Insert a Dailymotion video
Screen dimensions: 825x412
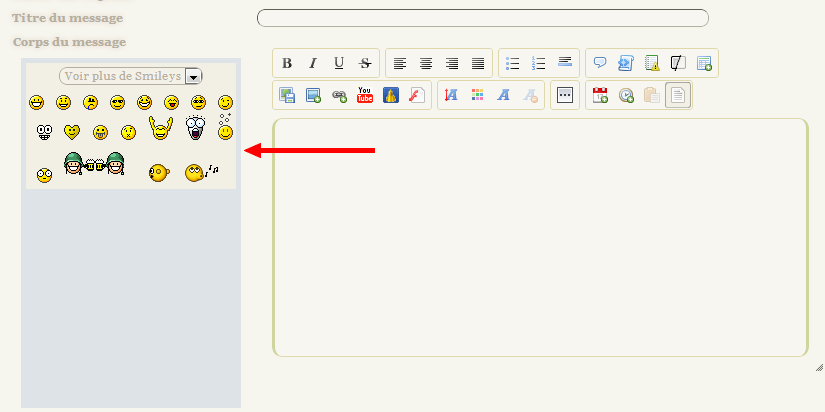click(x=391, y=95)
